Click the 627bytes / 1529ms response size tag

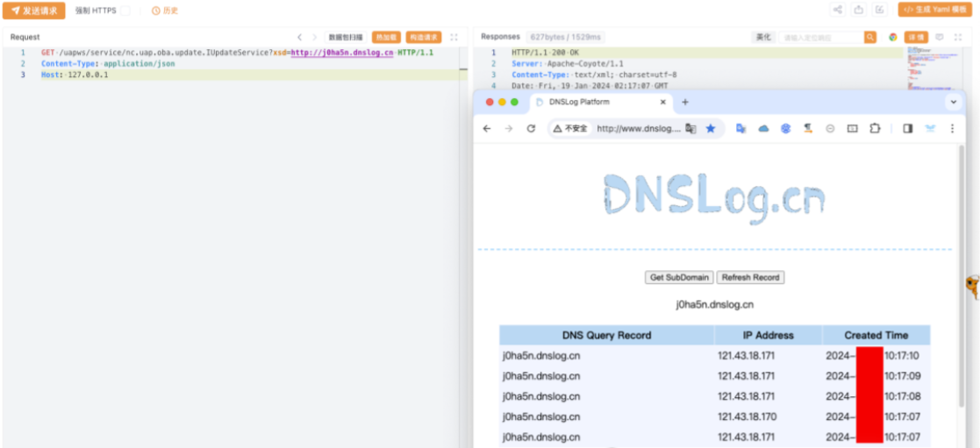tap(565, 38)
